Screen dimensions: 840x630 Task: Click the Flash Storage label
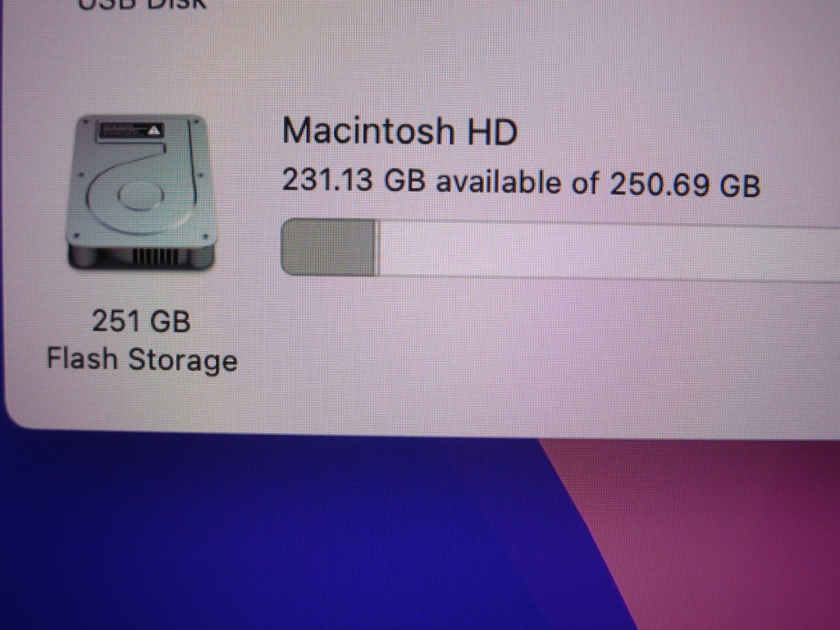coord(142,359)
